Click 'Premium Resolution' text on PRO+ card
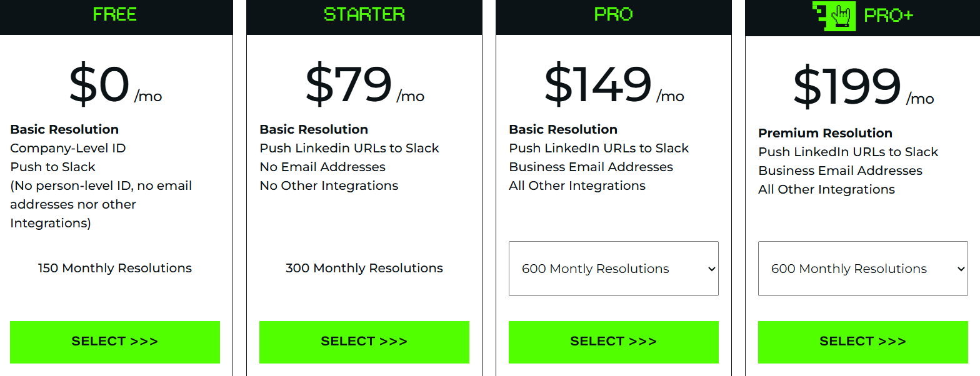 (x=826, y=132)
